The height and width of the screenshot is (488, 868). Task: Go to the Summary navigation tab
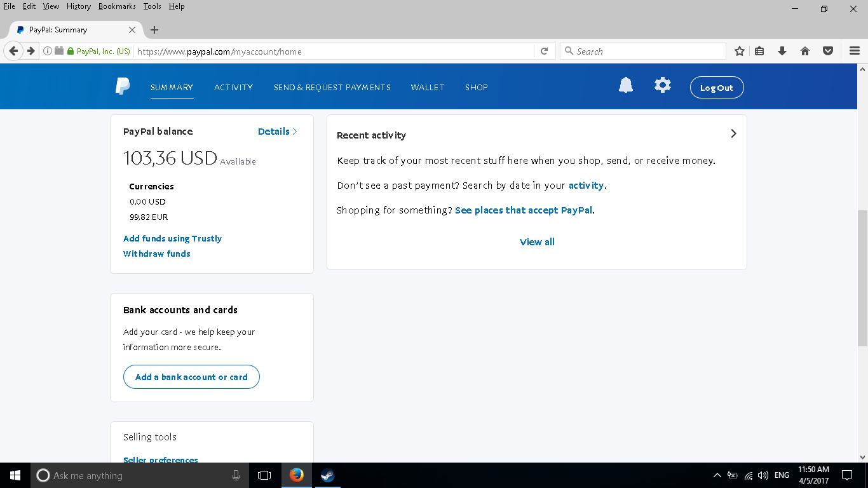172,88
